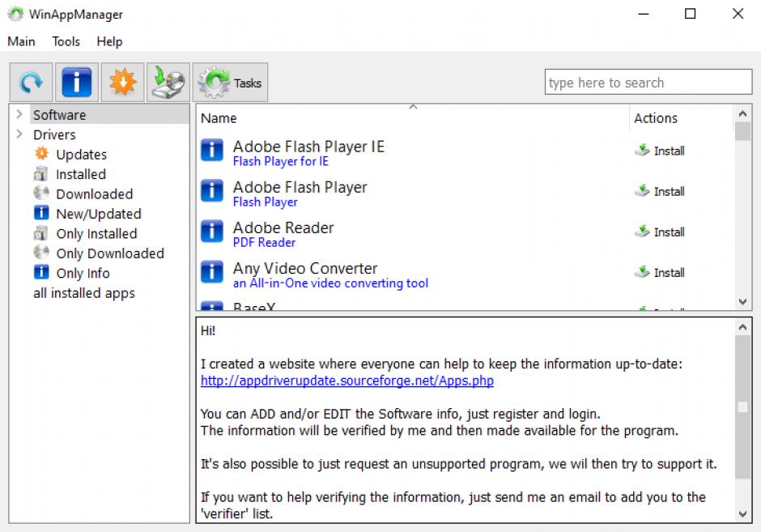Click the info icon for Adobe Flash Player IE
Screen dimensions: 761x532
(212, 150)
